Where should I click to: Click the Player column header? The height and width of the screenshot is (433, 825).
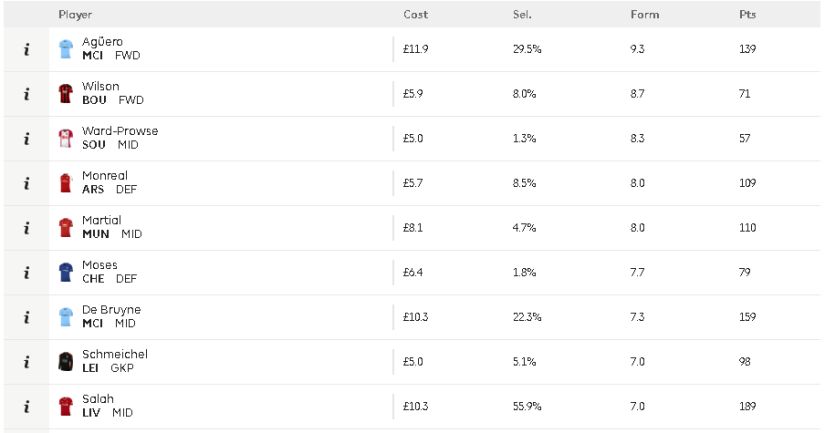[75, 15]
